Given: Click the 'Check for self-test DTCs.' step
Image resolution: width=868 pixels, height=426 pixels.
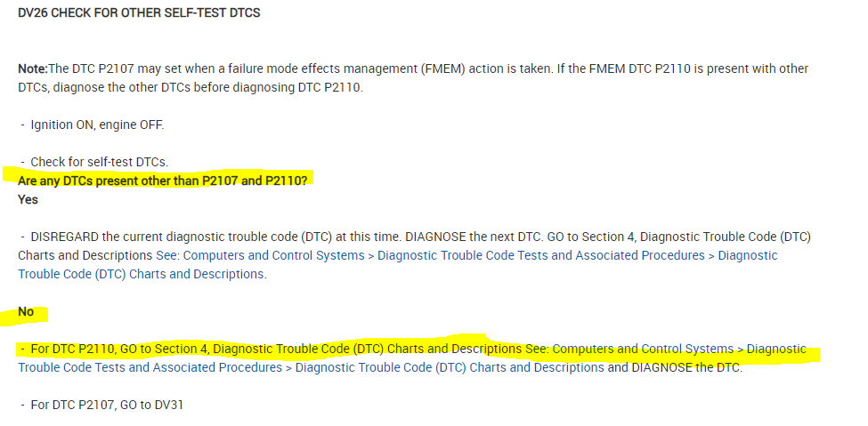Looking at the screenshot, I should (99, 162).
